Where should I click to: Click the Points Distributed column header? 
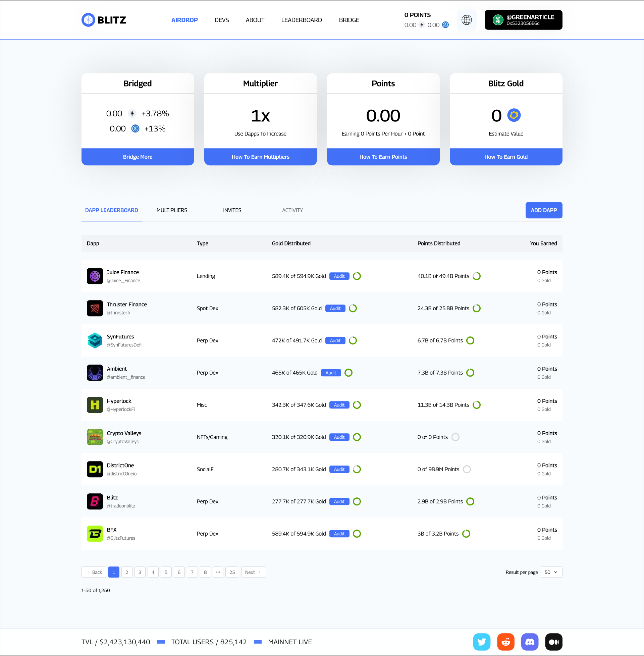point(439,243)
